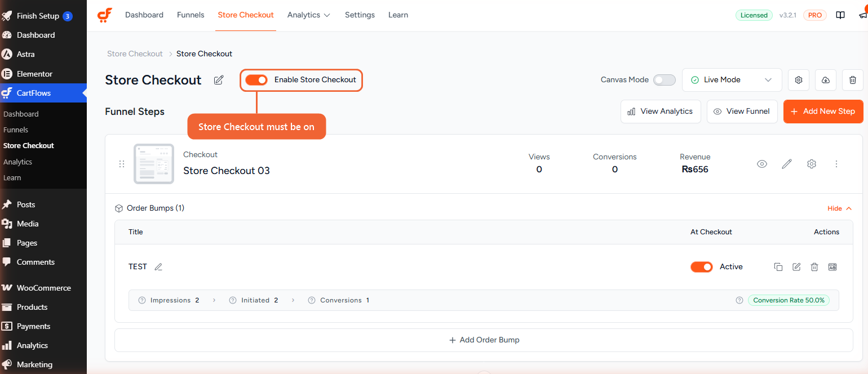The height and width of the screenshot is (374, 868).
Task: Open Funnels tab in top navigation
Action: click(191, 15)
